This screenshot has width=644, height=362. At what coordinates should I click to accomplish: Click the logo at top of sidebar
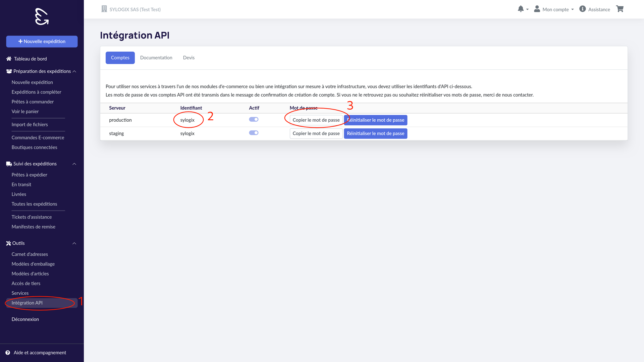pos(42,17)
